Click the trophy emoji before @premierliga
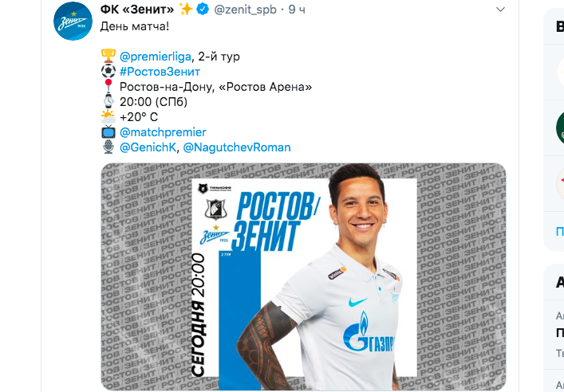 tap(108, 57)
